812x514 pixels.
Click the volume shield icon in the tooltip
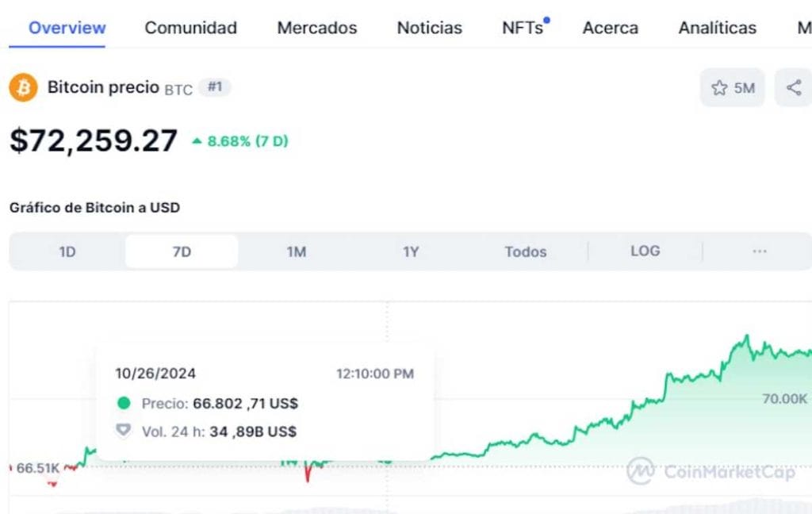coord(124,431)
